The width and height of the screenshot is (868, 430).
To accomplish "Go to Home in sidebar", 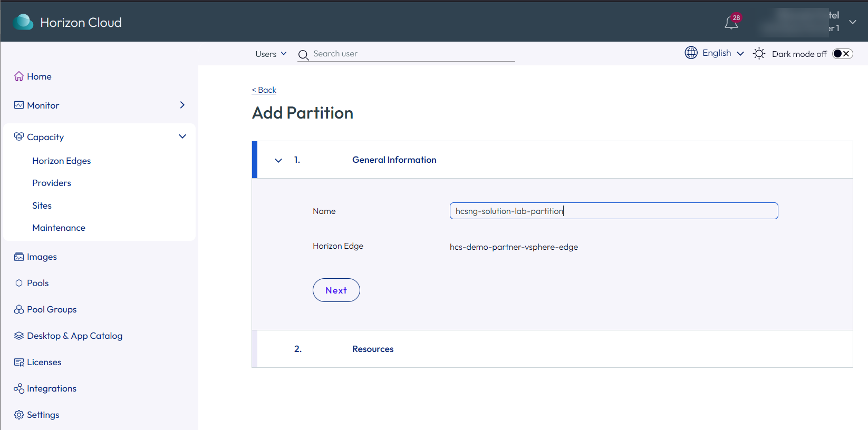I will point(39,76).
